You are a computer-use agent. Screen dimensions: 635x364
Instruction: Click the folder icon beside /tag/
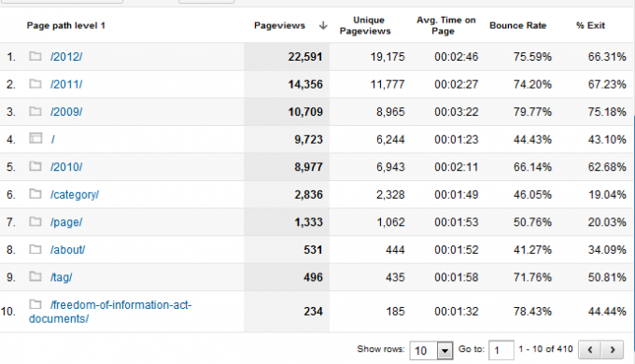tap(35, 276)
